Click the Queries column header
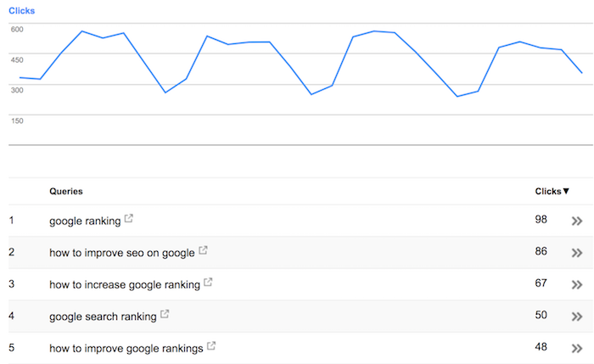The width and height of the screenshot is (594, 364). pos(66,191)
